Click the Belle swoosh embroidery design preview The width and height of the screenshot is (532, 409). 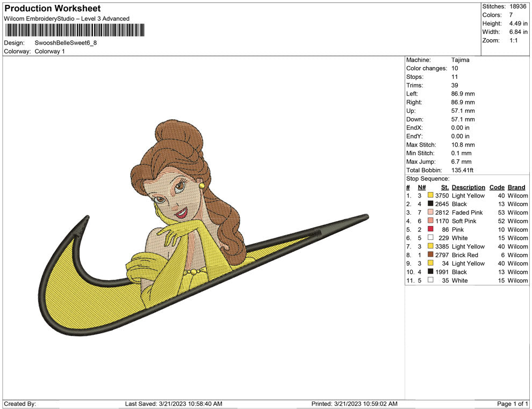pos(204,225)
